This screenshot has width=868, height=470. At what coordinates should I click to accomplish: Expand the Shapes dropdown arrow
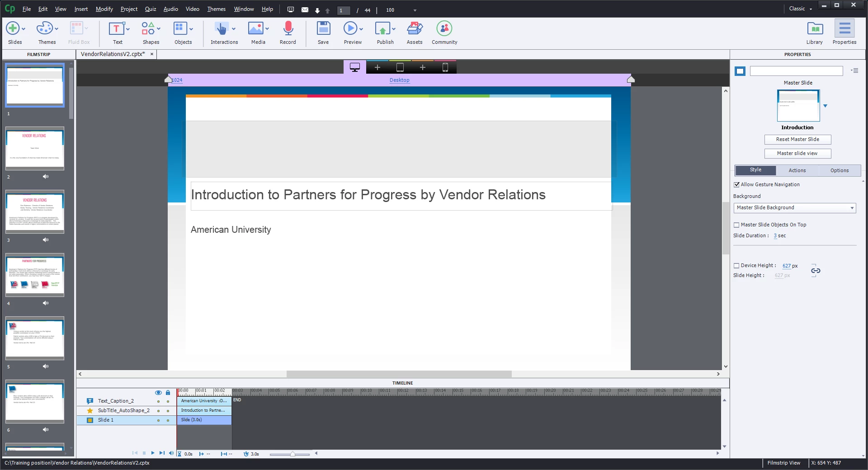coord(159,29)
